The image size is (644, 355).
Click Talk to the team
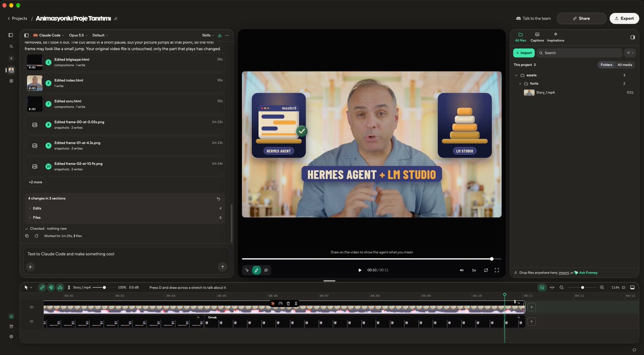(x=533, y=18)
